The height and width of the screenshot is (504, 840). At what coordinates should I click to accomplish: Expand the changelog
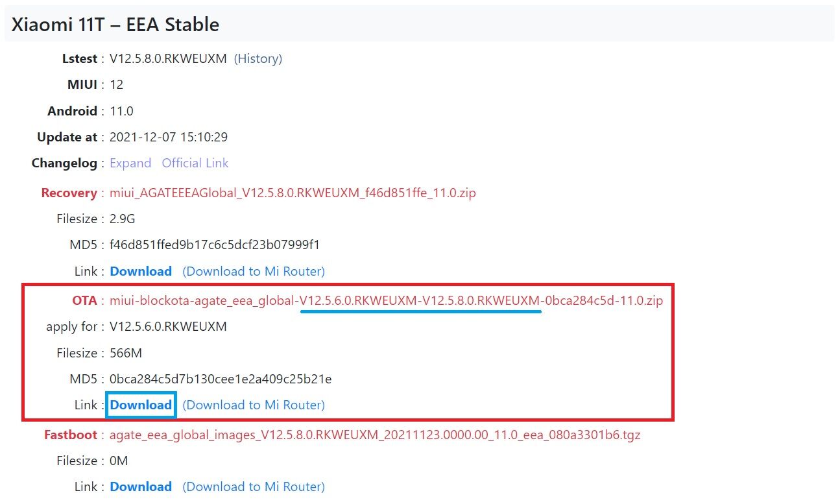tap(130, 163)
